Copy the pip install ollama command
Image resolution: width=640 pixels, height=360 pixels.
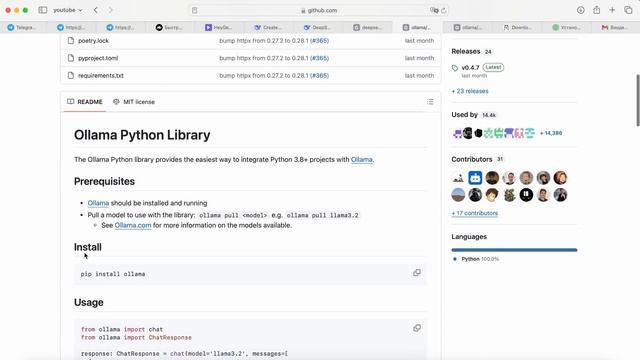click(x=417, y=273)
